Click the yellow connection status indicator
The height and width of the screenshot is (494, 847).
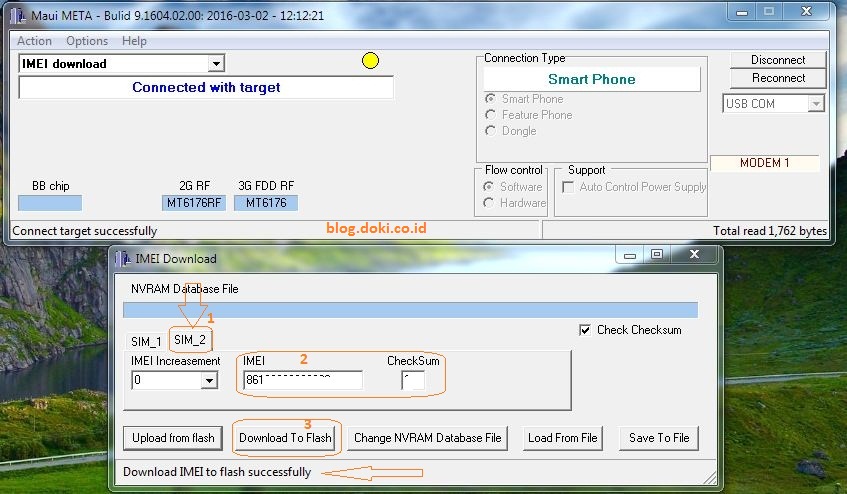point(370,60)
